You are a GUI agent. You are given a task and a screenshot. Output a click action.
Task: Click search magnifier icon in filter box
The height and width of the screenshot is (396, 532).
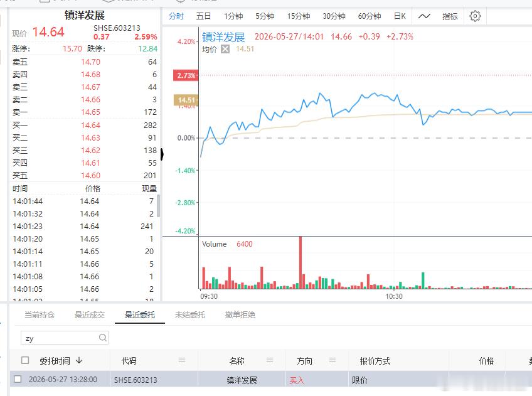(x=102, y=338)
